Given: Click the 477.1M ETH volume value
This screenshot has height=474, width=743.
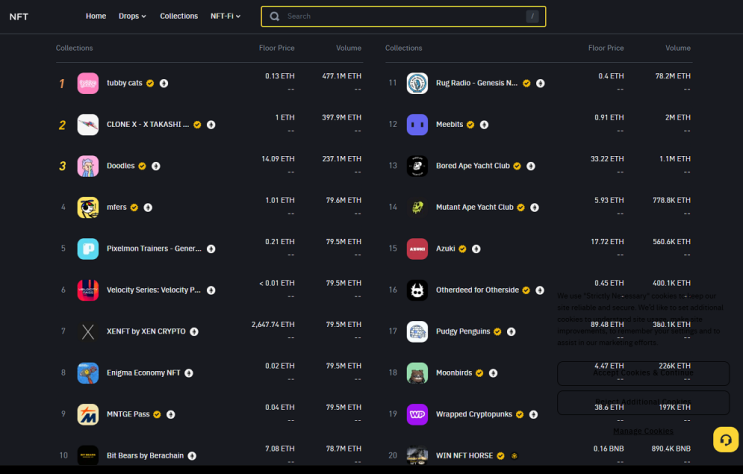Looking at the screenshot, I should click(x=342, y=76).
